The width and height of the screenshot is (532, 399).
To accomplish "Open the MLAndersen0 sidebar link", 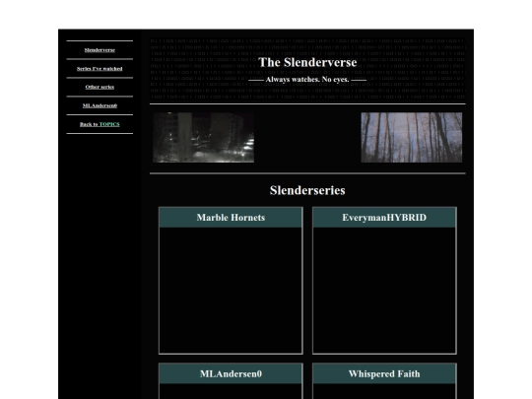I will coord(100,105).
